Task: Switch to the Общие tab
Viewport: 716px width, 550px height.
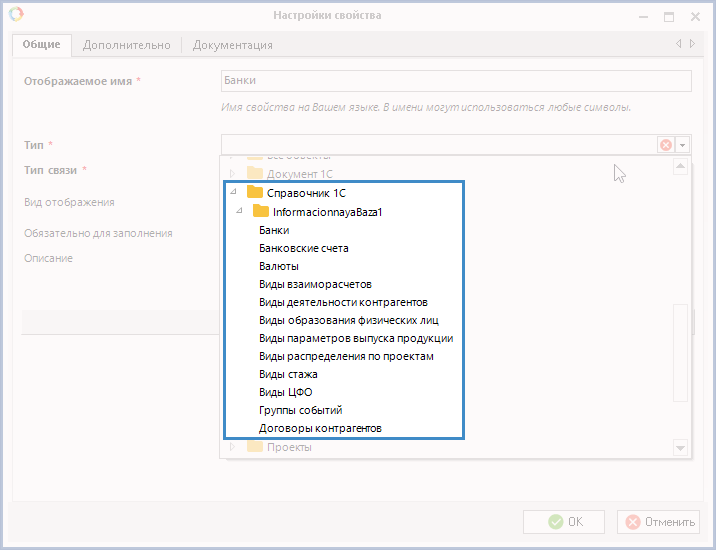Action: pos(42,45)
